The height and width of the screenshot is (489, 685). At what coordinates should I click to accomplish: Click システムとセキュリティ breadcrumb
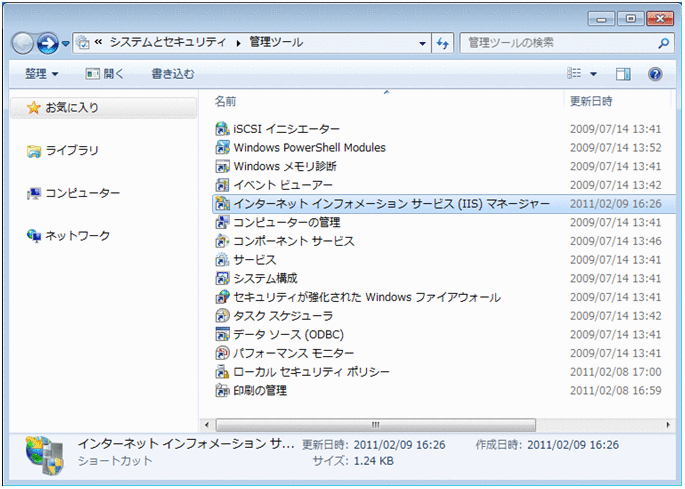pyautogui.click(x=168, y=42)
